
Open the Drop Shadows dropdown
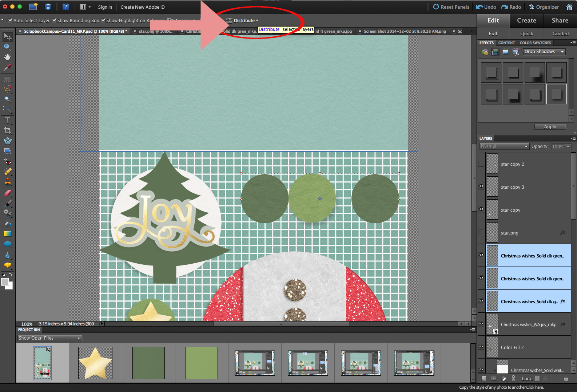click(x=544, y=52)
